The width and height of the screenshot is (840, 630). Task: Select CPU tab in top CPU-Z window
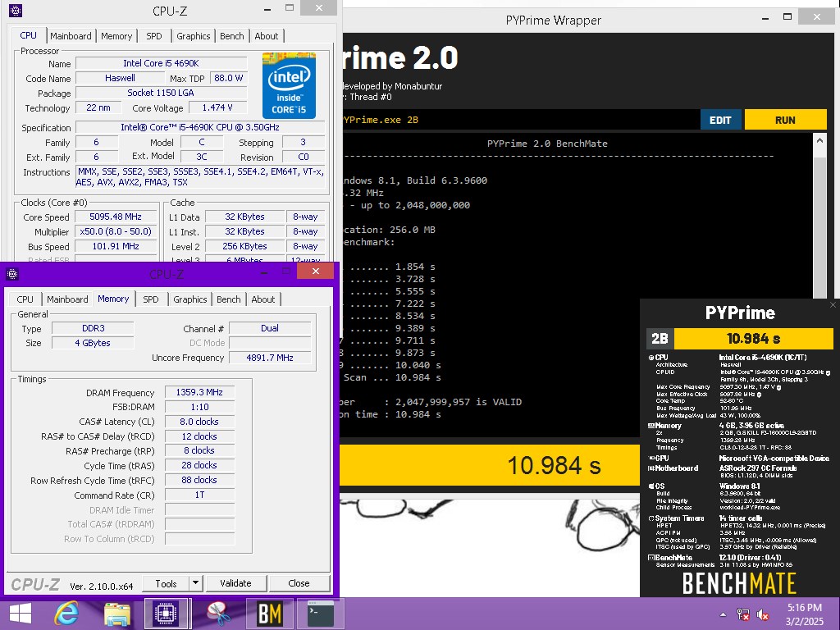28,34
